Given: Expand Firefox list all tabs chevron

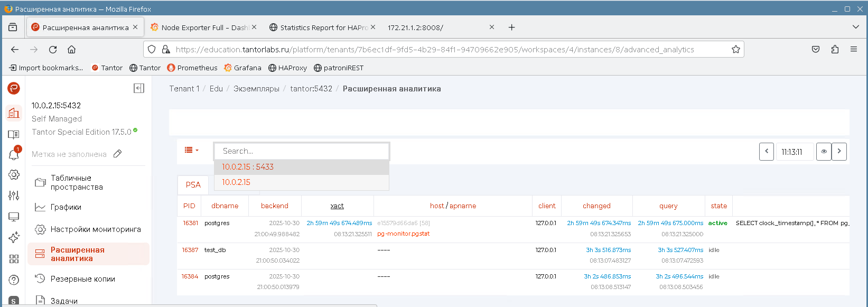Looking at the screenshot, I should [x=855, y=27].
